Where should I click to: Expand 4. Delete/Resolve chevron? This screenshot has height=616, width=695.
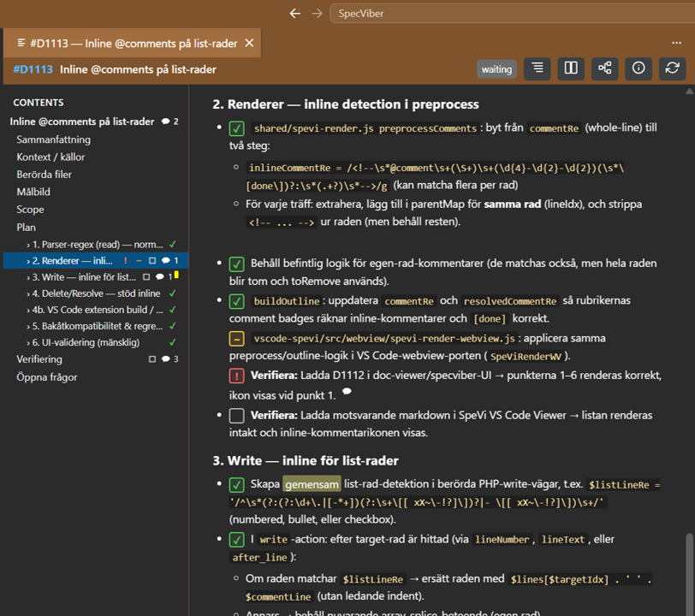point(28,293)
